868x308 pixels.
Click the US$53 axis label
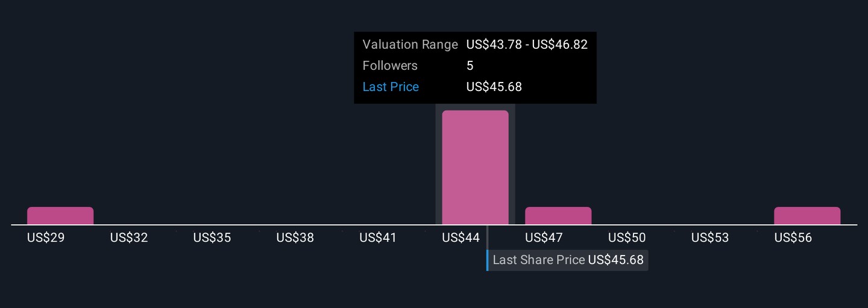tap(710, 238)
